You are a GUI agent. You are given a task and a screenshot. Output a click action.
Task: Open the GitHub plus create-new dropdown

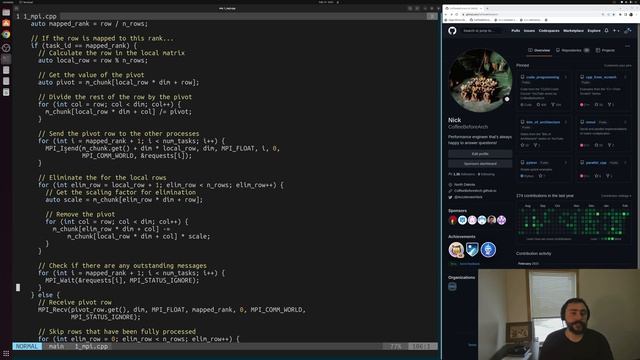616,31
